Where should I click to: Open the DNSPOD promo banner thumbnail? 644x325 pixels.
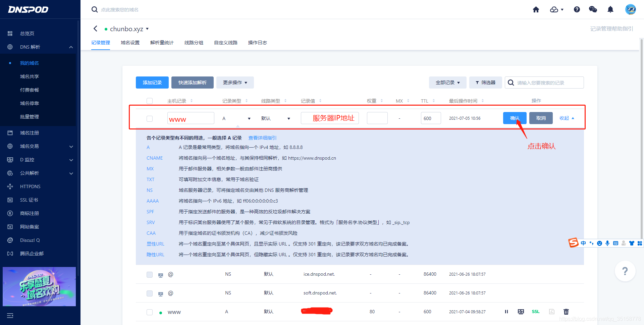pos(39,286)
